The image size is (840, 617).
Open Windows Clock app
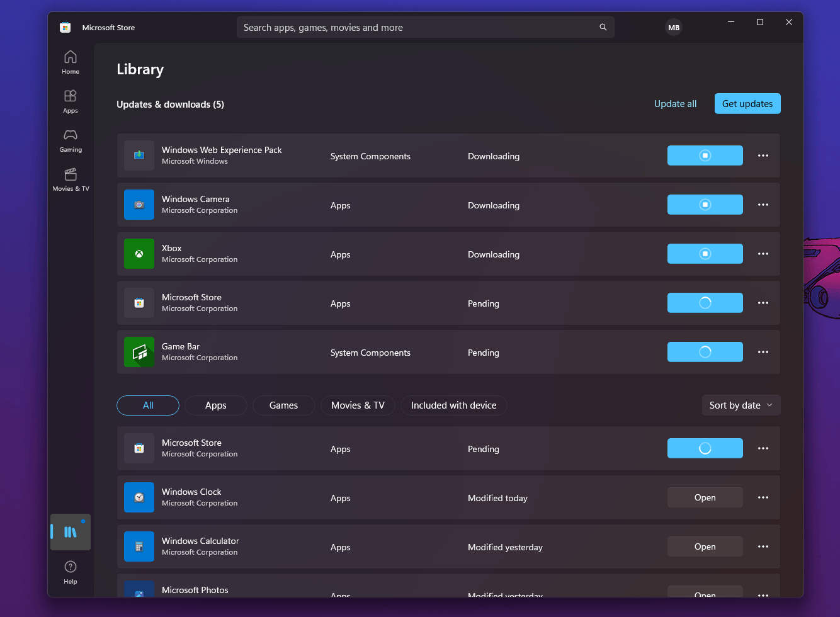(705, 497)
